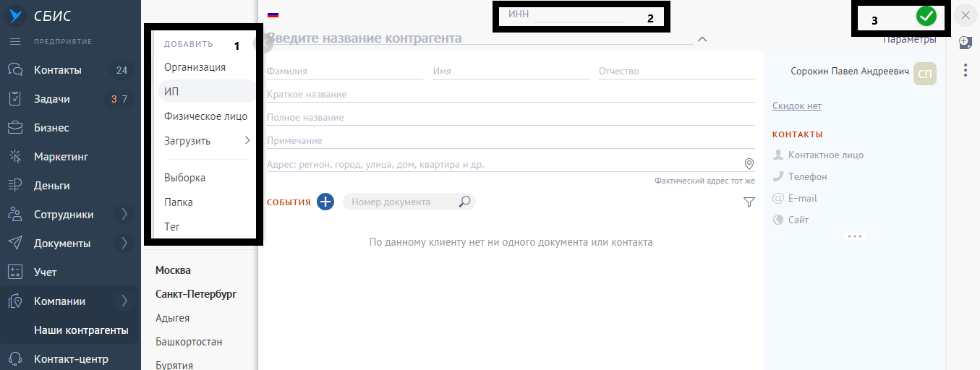Select Санкт-Петербург in the region list
The height and width of the screenshot is (370, 980).
196,294
